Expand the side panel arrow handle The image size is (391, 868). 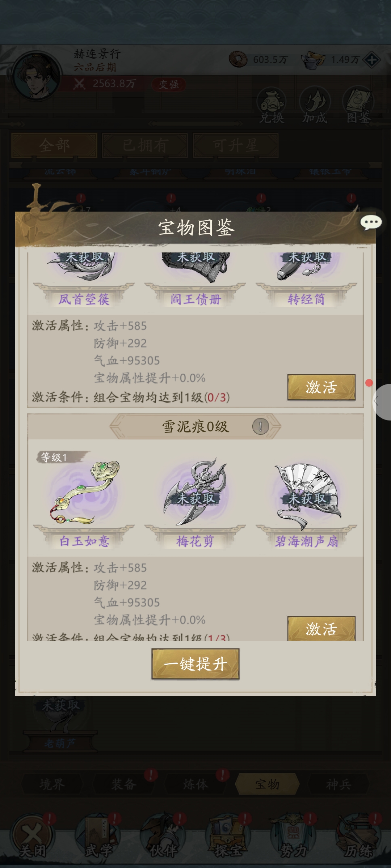382,401
